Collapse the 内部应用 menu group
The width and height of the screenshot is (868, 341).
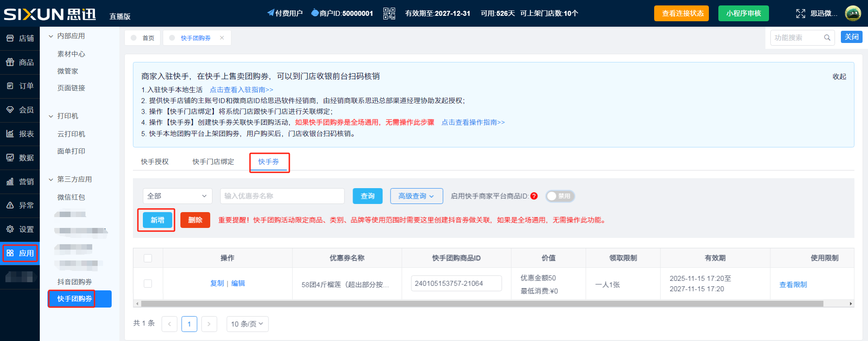pyautogui.click(x=51, y=36)
